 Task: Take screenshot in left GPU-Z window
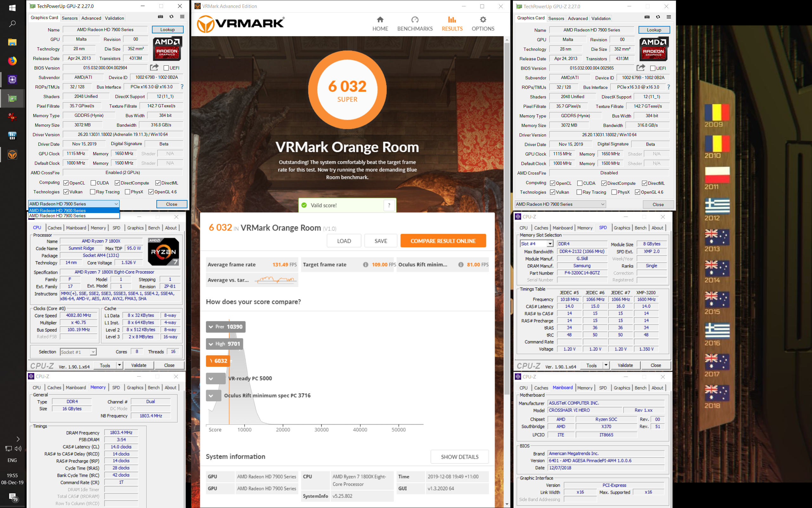click(x=160, y=17)
